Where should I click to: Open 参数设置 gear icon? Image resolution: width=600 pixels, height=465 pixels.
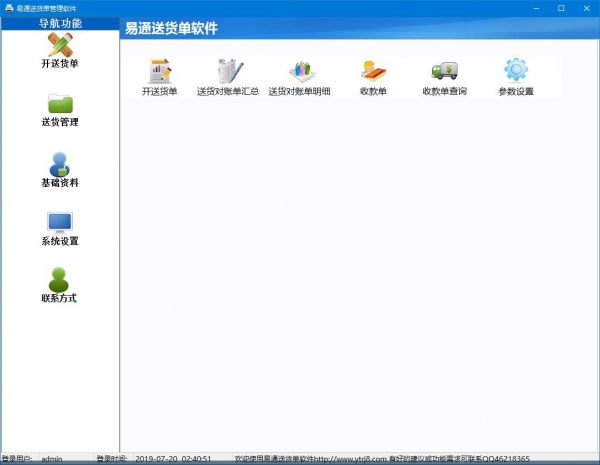pos(516,77)
